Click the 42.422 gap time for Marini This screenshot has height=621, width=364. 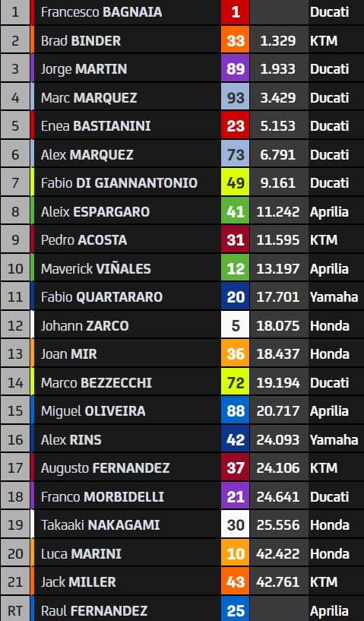(x=278, y=553)
